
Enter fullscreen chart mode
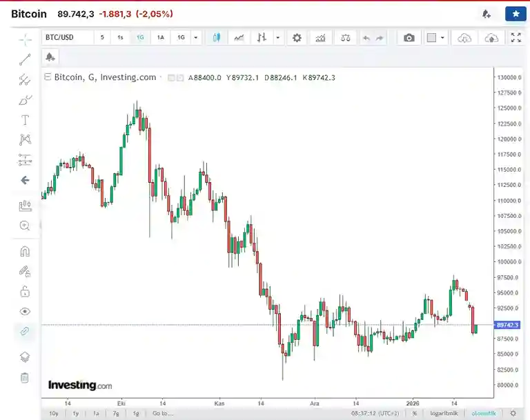(516, 38)
